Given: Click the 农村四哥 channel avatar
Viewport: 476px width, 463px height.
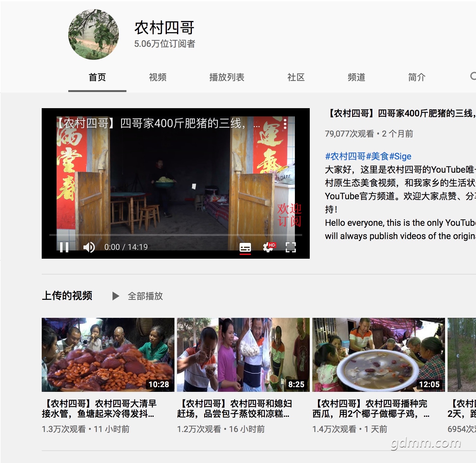Looking at the screenshot, I should click(x=94, y=34).
